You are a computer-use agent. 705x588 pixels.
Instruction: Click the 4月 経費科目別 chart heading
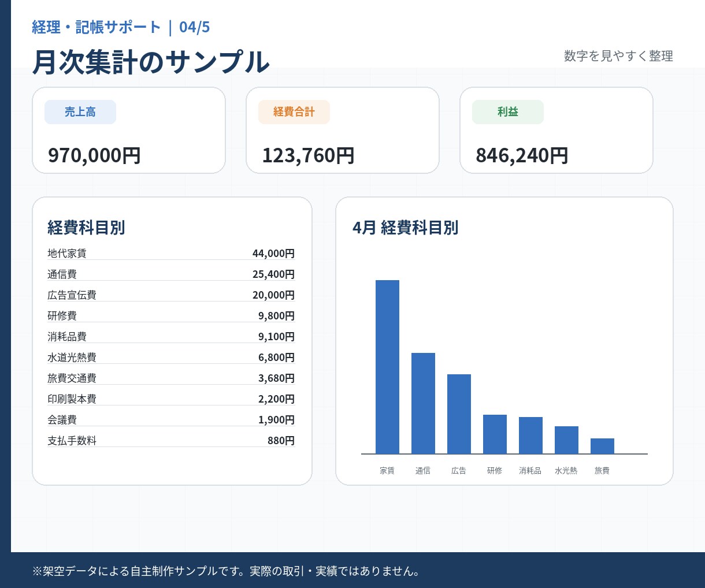click(405, 228)
